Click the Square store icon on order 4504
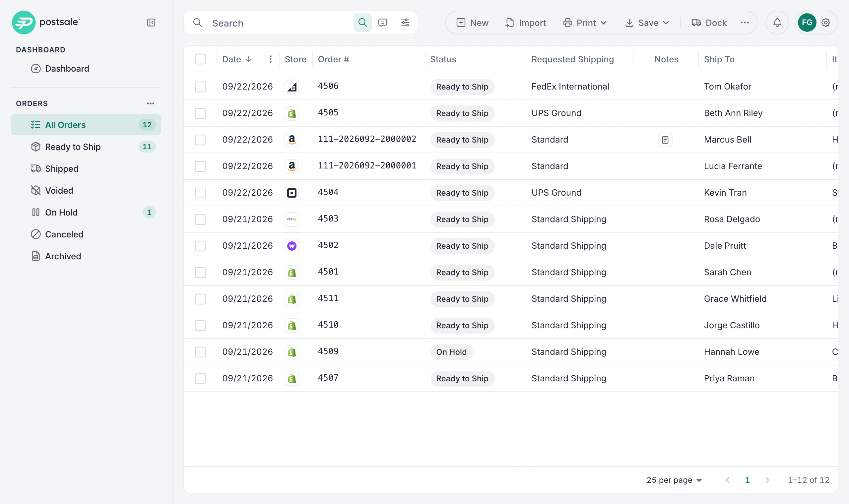Viewport: 849px width, 504px height. tap(292, 193)
